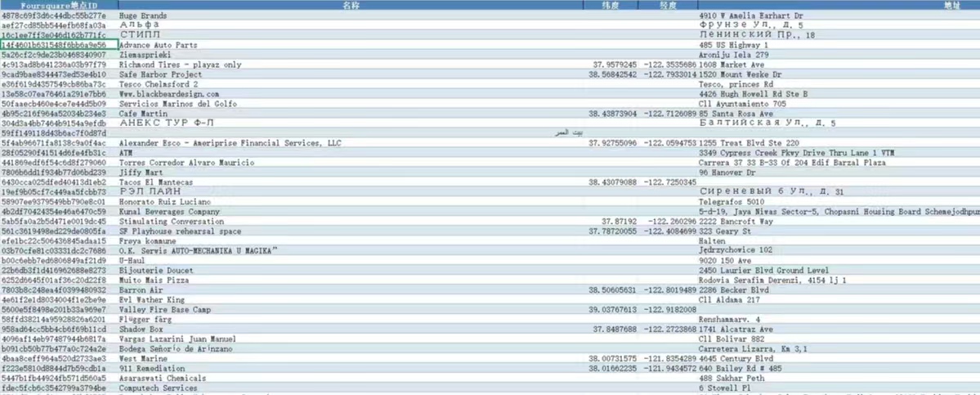
Task: Click the Servicios Marinos del Golfo cell
Action: (x=350, y=104)
